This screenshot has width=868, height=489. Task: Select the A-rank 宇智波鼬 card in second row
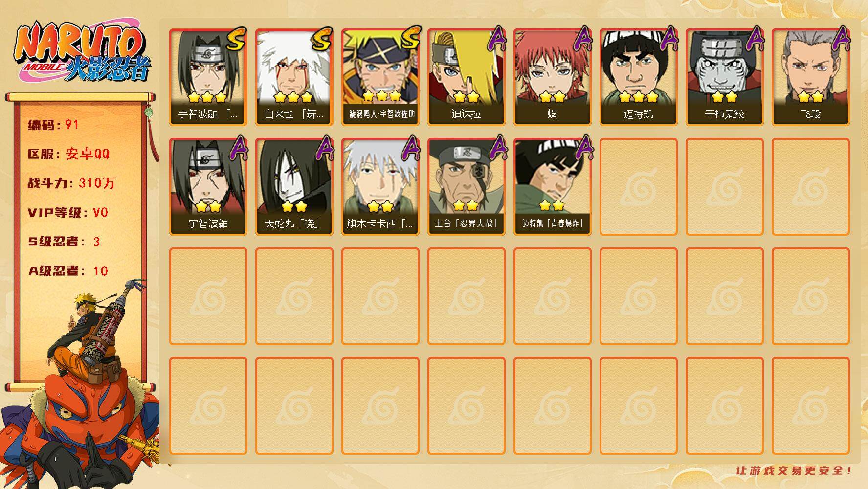coord(208,187)
